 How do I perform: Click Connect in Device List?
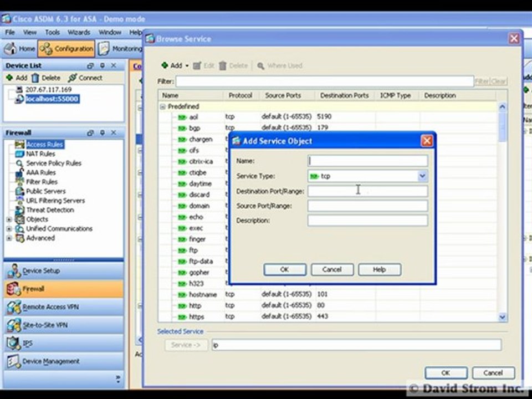tap(85, 78)
